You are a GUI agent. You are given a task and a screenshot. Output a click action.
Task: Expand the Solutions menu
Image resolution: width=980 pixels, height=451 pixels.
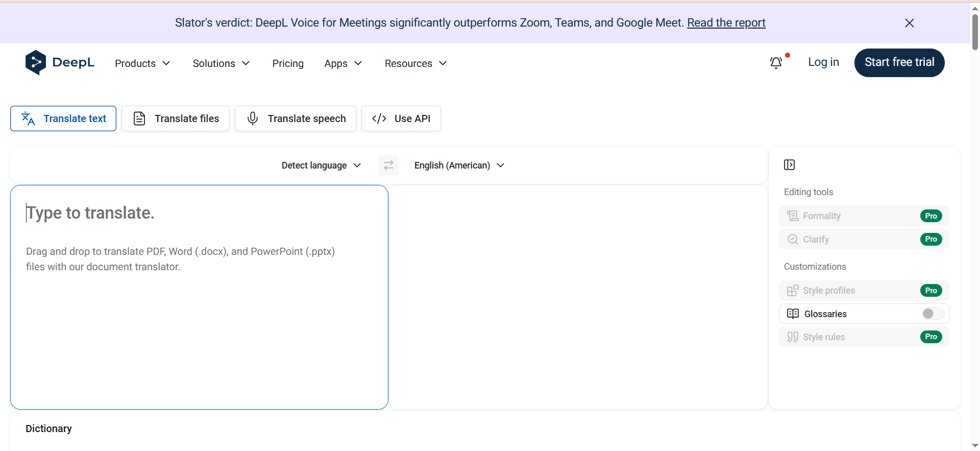[221, 63]
